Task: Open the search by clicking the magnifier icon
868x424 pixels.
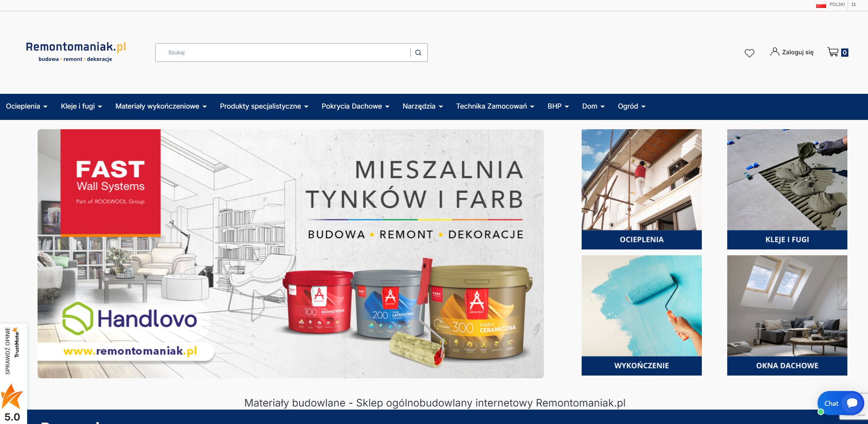Action: (418, 52)
